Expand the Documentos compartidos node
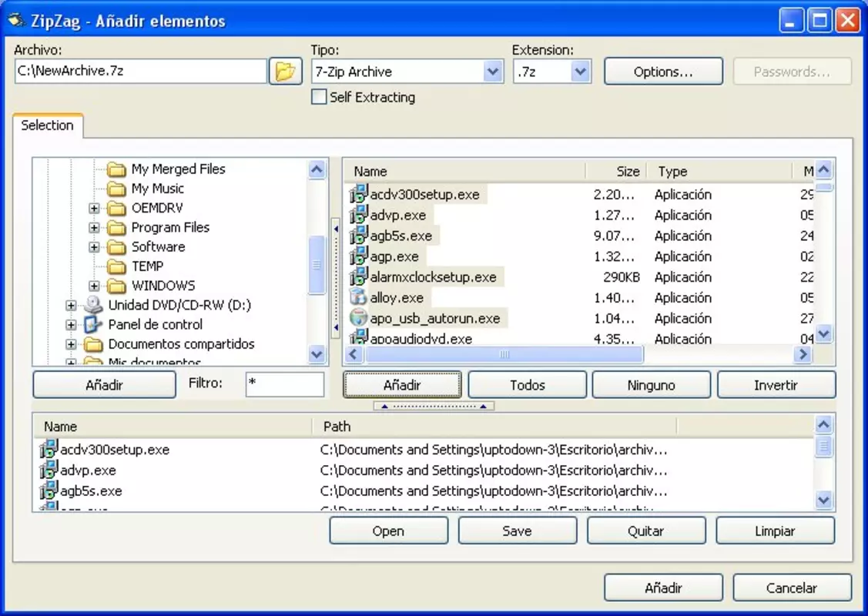 click(x=71, y=344)
